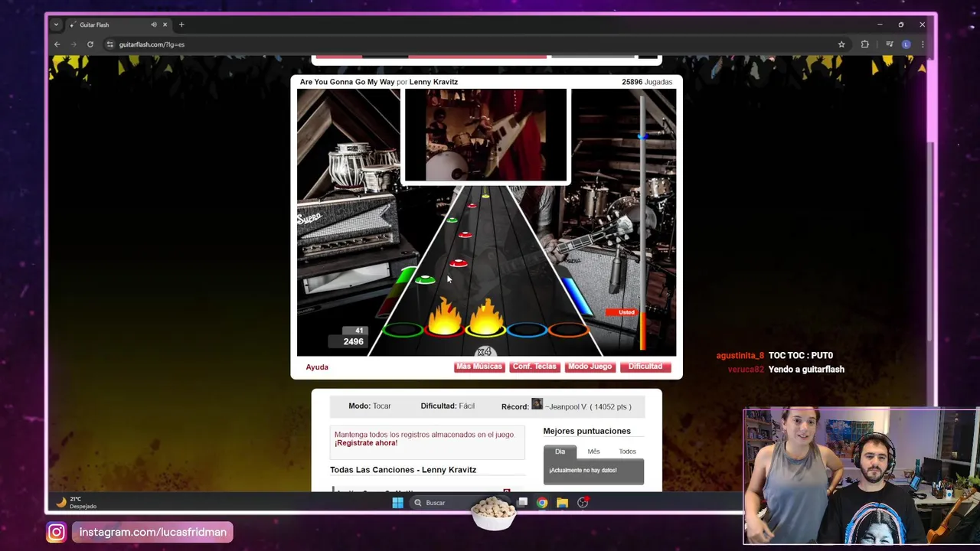Click the blue fret button
This screenshot has height=551, width=980.
coord(528,331)
